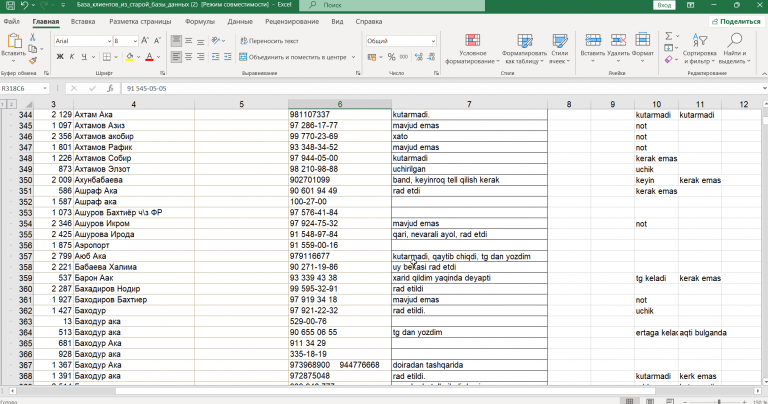
Task: Click Clear eraser icon
Action: click(x=669, y=60)
